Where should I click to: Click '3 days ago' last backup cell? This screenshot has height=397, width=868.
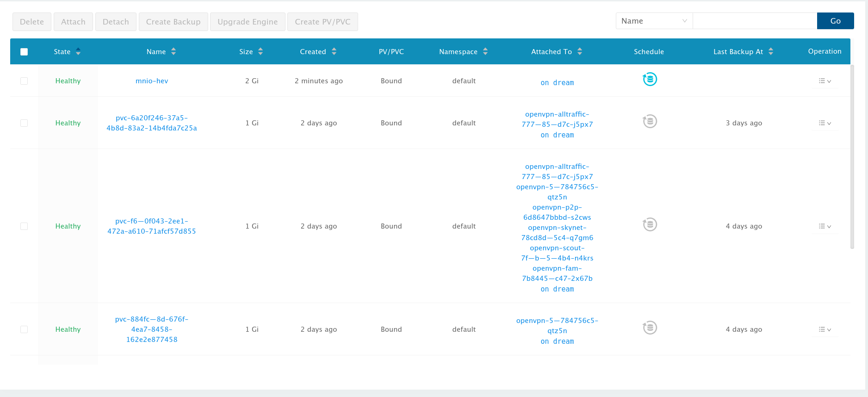(x=744, y=123)
